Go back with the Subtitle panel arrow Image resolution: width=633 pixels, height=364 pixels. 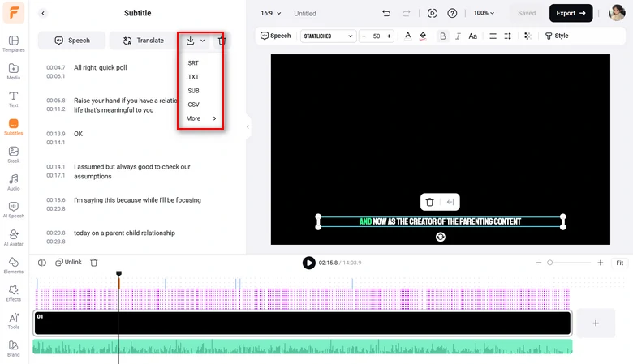coord(43,13)
